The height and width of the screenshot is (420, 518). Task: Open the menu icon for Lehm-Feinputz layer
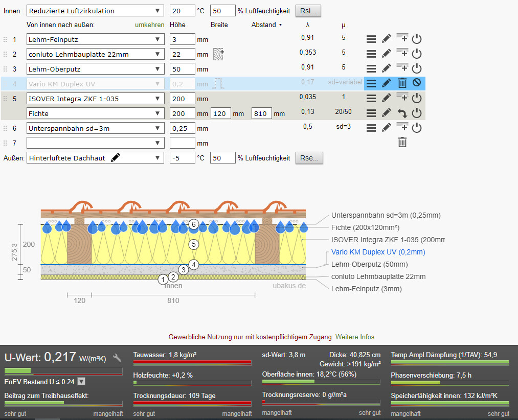tap(371, 39)
